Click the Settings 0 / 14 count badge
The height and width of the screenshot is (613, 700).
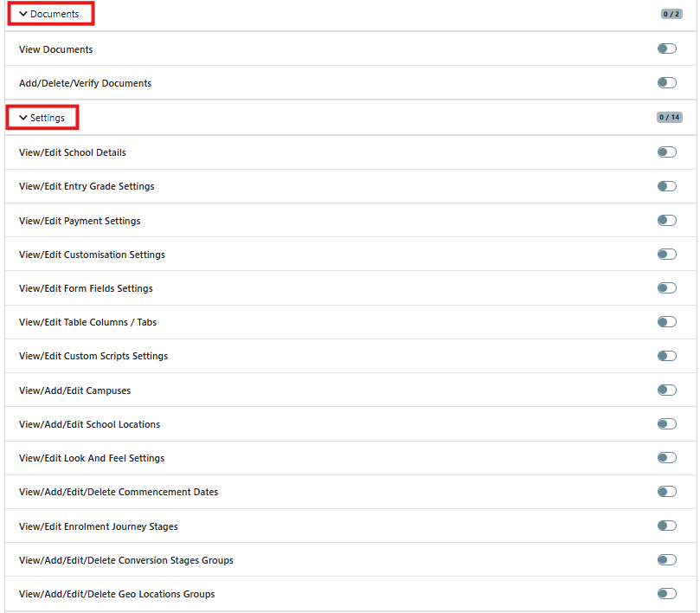669,118
